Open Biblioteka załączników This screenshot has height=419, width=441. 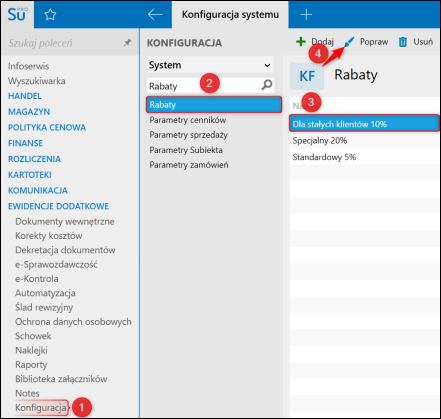coord(61,379)
